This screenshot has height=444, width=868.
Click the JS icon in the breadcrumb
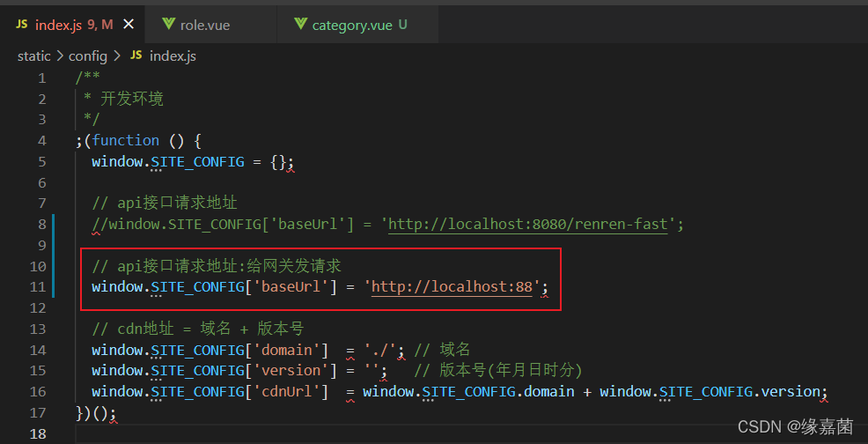point(136,56)
